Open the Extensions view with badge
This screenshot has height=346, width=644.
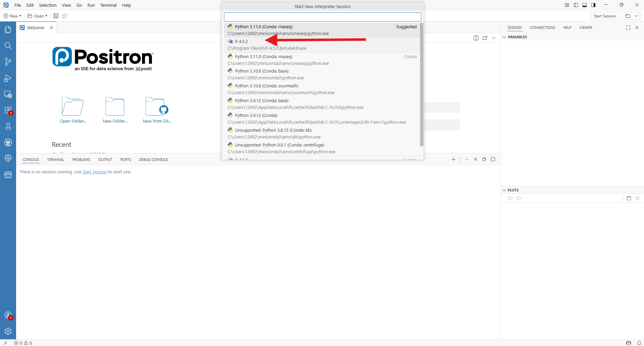pos(8,111)
